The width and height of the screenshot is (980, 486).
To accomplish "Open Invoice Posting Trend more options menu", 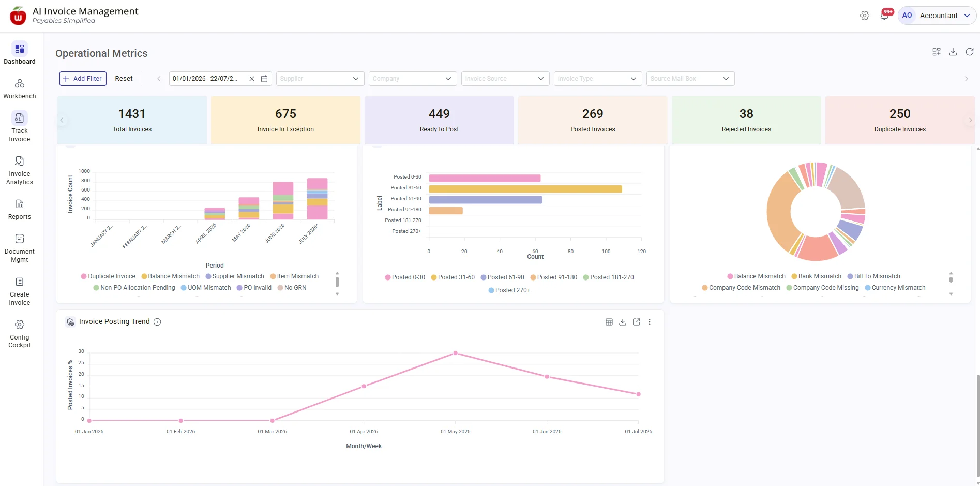I will point(650,322).
